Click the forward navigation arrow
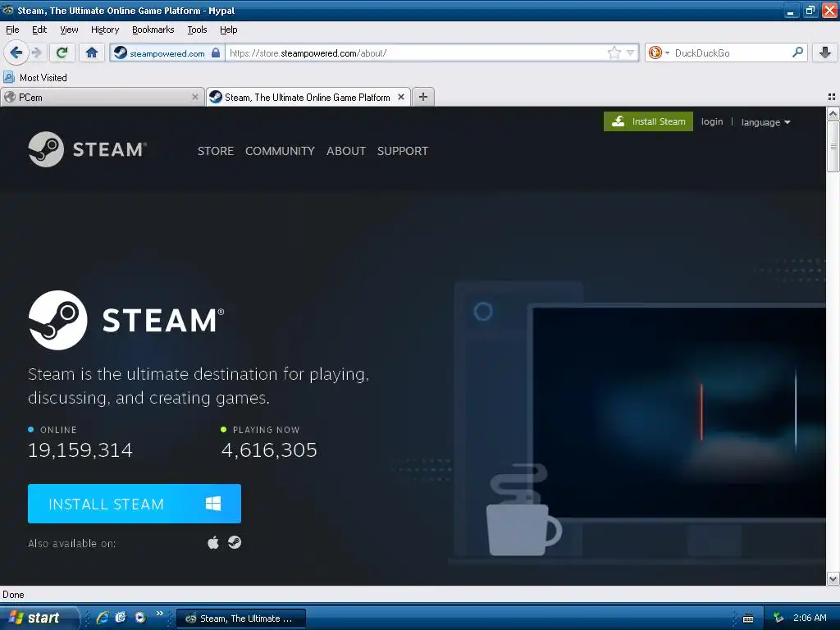The height and width of the screenshot is (630, 840). point(36,52)
